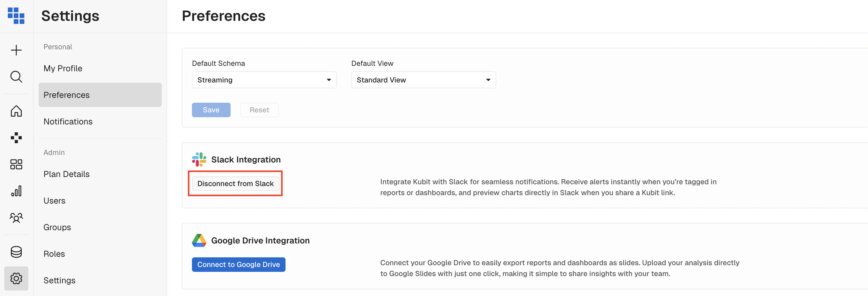
Task: Expand the Default View dropdown
Action: coord(423,80)
